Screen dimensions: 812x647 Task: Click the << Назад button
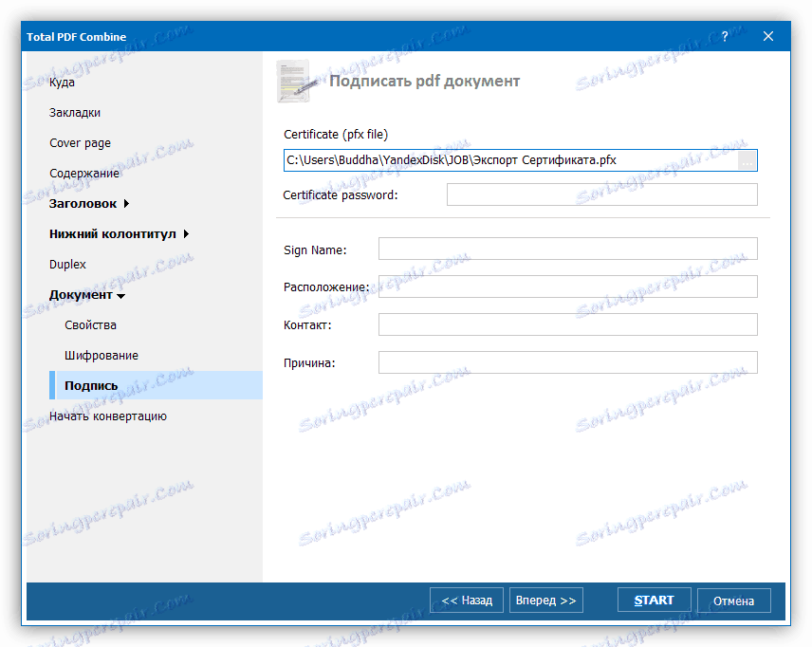tap(467, 600)
